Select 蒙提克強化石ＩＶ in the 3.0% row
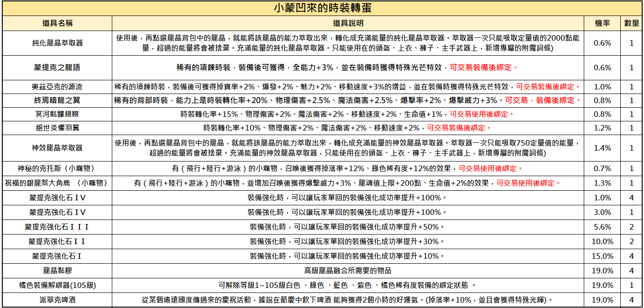Viewport: 644px width, 308px height. tap(58, 212)
